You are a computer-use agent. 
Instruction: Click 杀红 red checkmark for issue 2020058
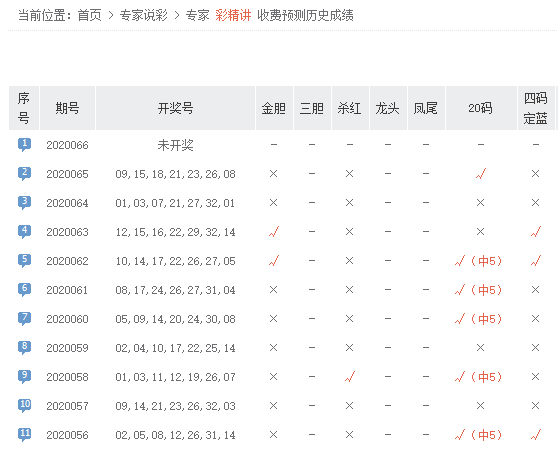(x=350, y=376)
